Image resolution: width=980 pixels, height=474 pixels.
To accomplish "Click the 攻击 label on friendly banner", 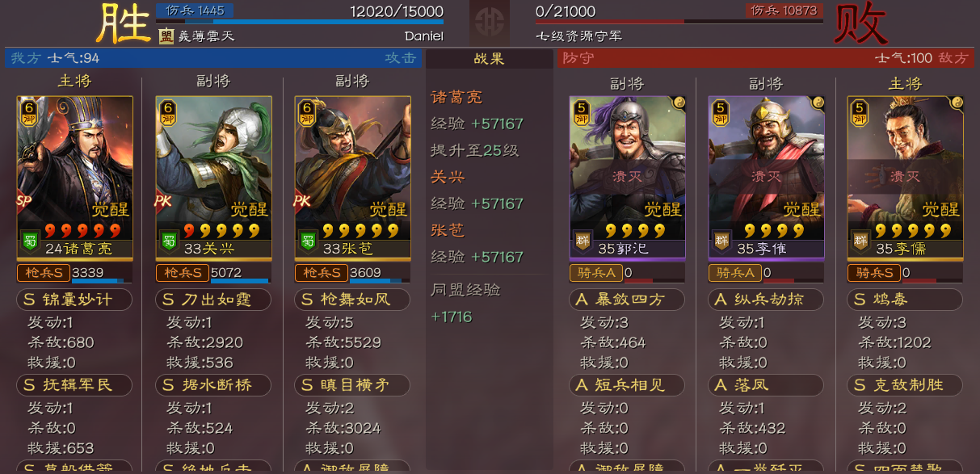I will point(401,58).
